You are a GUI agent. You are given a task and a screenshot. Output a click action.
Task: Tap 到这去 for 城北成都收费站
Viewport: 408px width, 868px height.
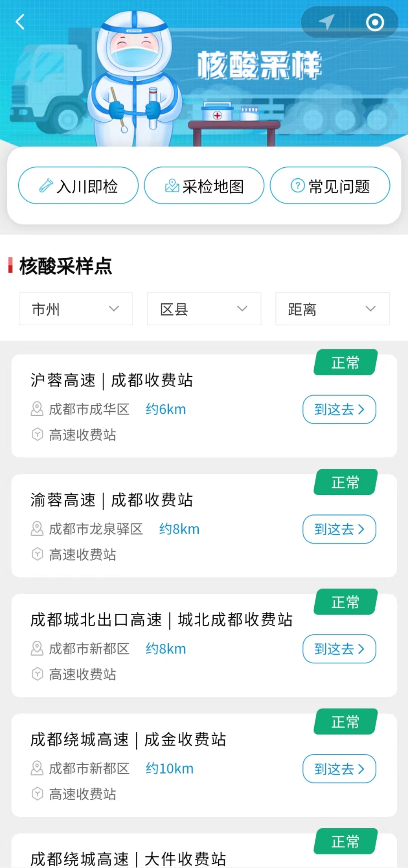(339, 649)
